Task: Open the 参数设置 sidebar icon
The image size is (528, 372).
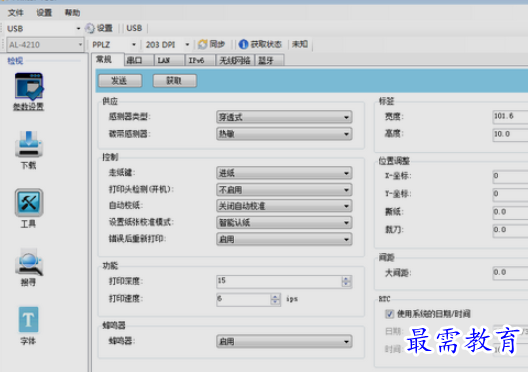Action: coord(29,91)
